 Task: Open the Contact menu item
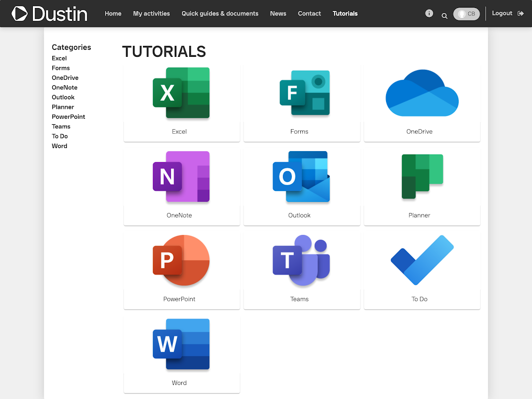pyautogui.click(x=309, y=13)
